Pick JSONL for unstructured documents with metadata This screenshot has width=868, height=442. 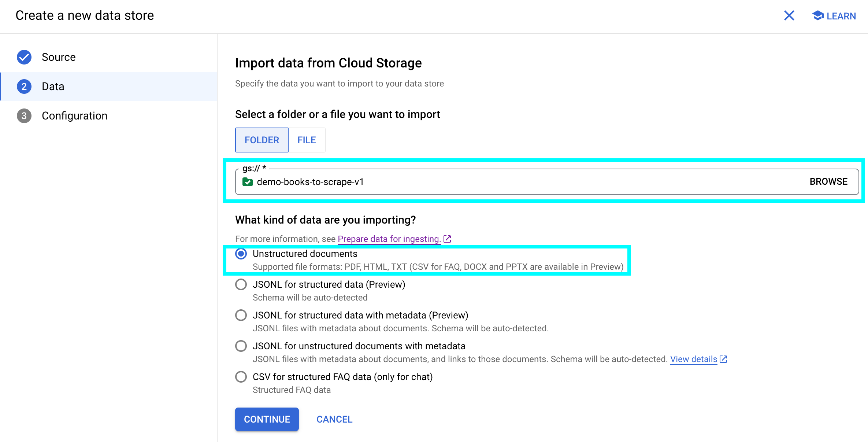click(x=241, y=346)
